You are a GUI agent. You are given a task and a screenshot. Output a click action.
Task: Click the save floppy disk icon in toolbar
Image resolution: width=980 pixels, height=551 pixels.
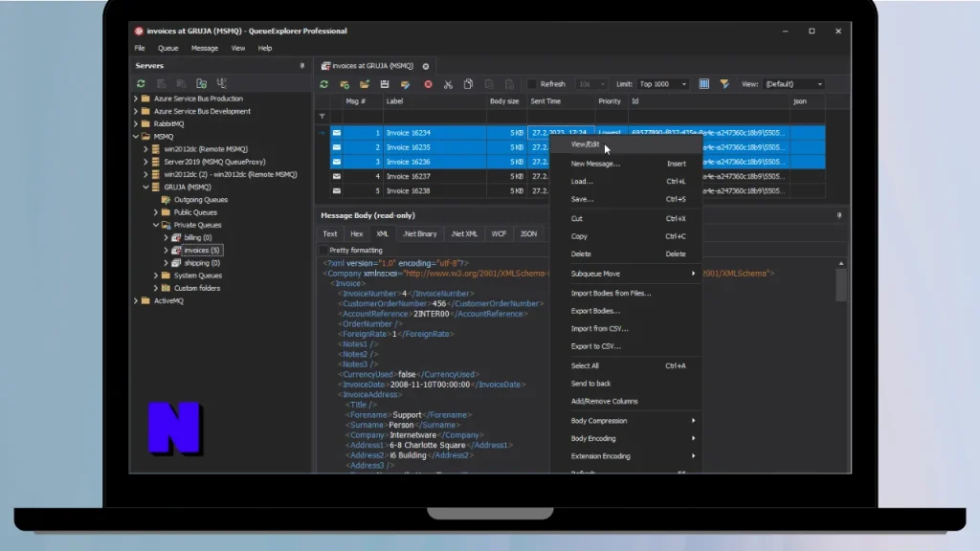pyautogui.click(x=385, y=84)
